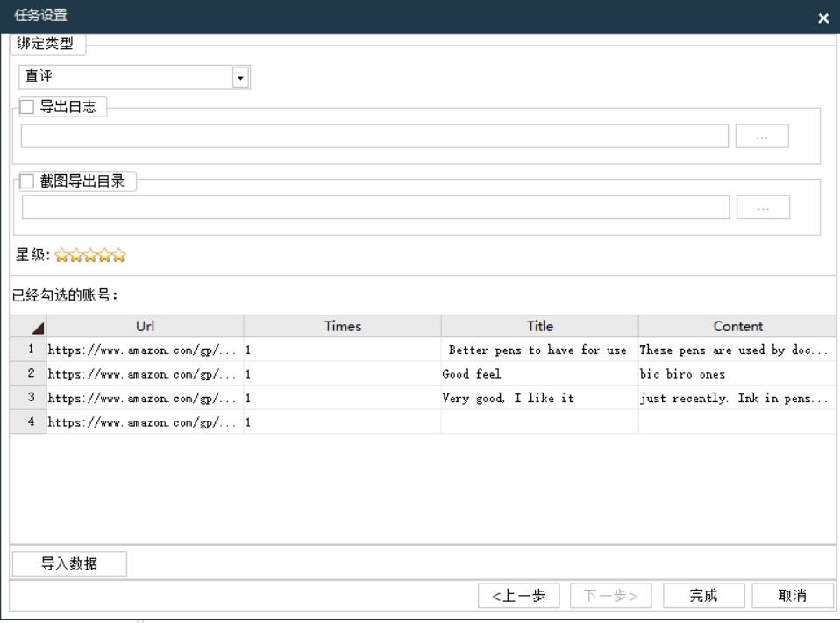Close the 任务设置 dialog window

tap(822, 18)
